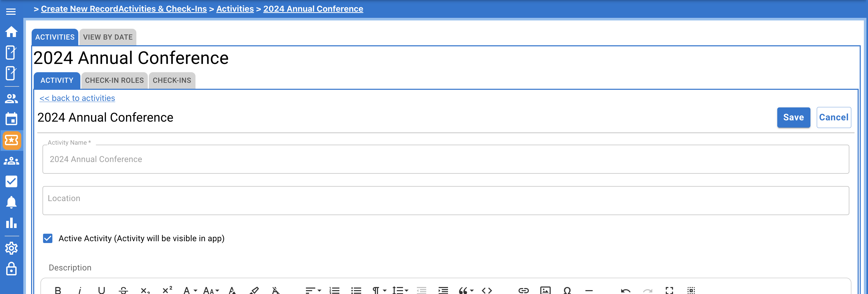
Task: View Notifications via the bell icon
Action: (x=11, y=202)
